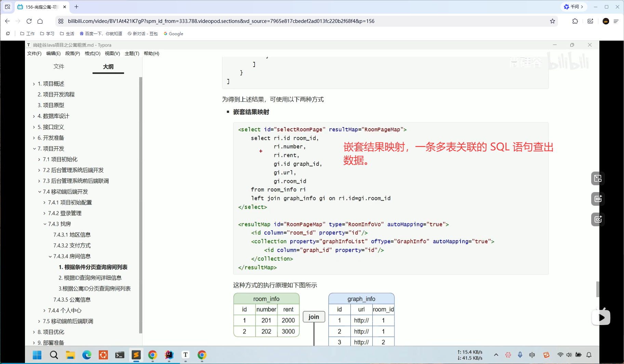Image resolution: width=624 pixels, height=364 pixels.
Task: Click the document vertical scrollbar thumb
Action: click(598, 289)
